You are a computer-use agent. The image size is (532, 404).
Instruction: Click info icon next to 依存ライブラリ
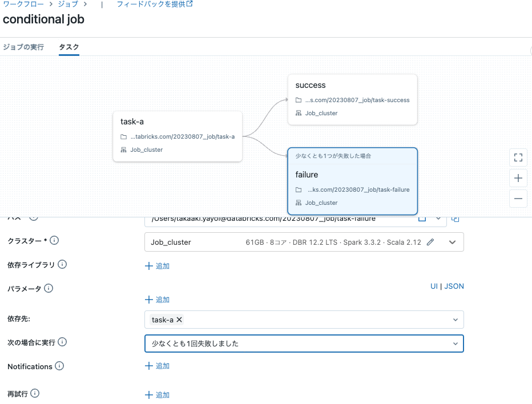[x=62, y=264]
